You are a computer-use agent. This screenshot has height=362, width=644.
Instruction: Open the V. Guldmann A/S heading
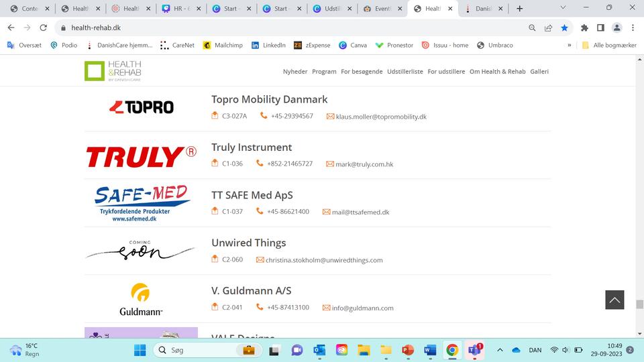(x=252, y=290)
